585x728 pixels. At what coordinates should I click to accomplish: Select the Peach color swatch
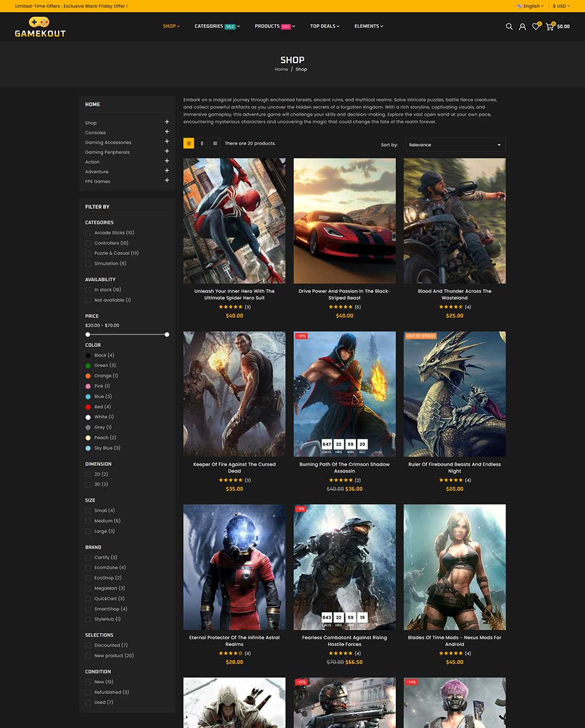click(88, 438)
